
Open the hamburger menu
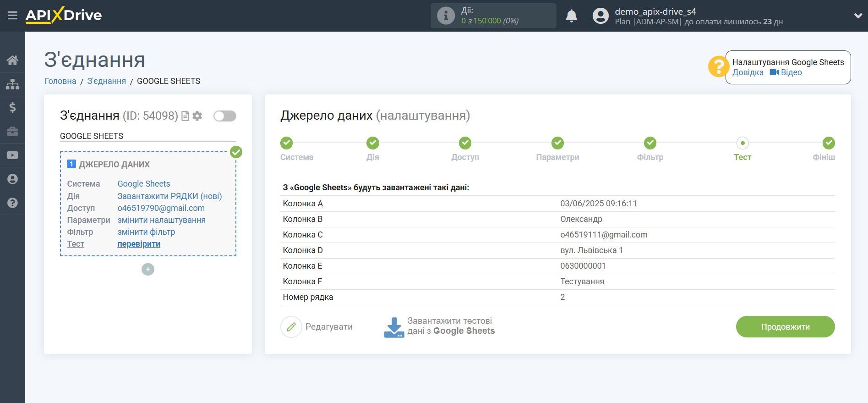(12, 16)
